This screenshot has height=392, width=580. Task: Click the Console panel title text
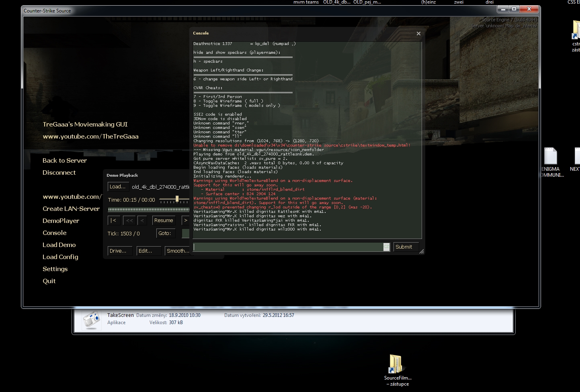point(201,33)
